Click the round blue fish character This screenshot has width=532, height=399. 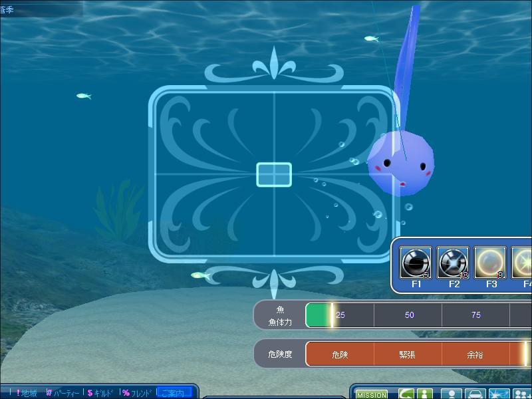coord(401,163)
